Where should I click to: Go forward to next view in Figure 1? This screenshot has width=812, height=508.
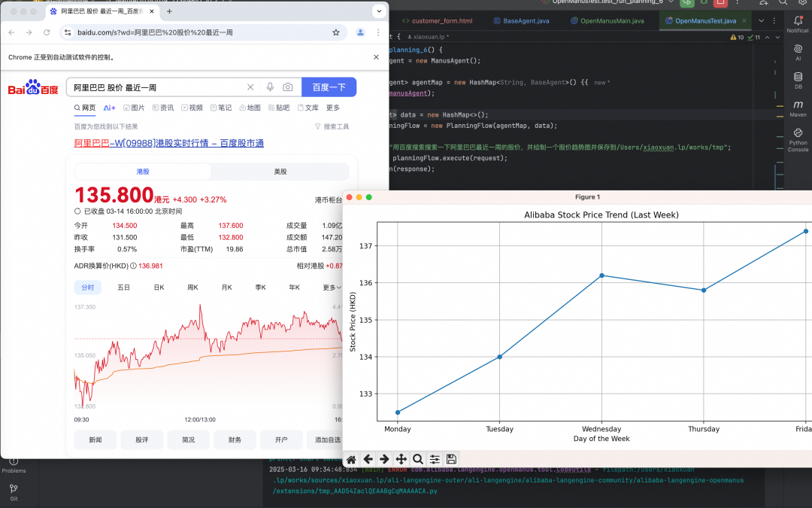click(x=384, y=459)
